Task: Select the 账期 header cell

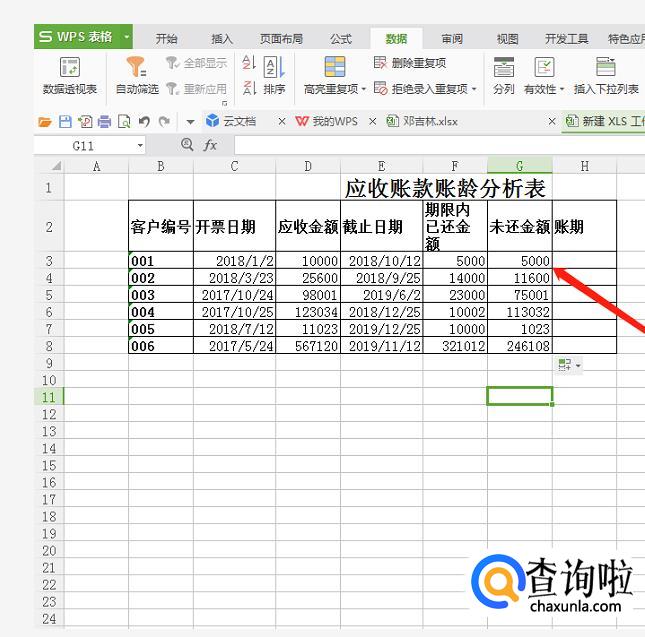Action: click(x=585, y=227)
